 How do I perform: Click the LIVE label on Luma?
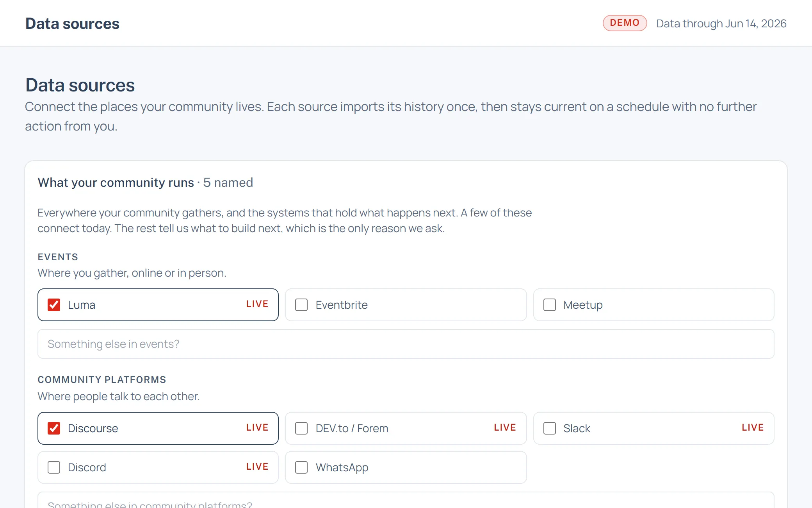(x=257, y=304)
